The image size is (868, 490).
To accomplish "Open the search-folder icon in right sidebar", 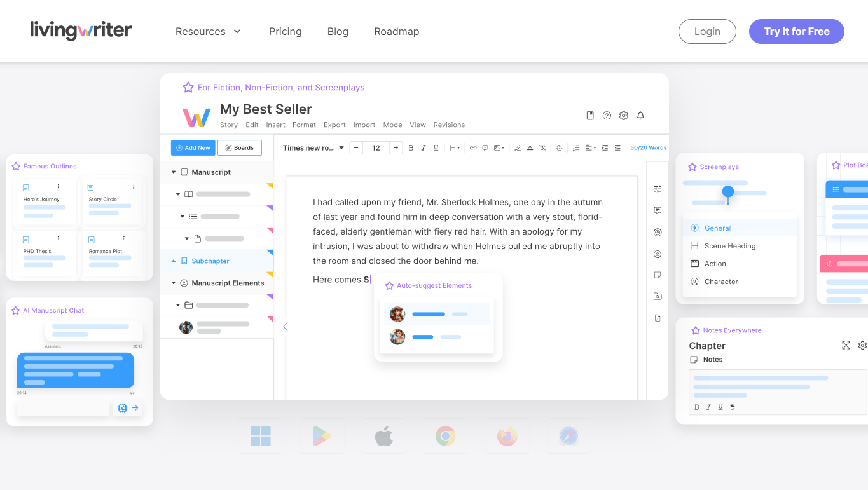I will pyautogui.click(x=658, y=296).
